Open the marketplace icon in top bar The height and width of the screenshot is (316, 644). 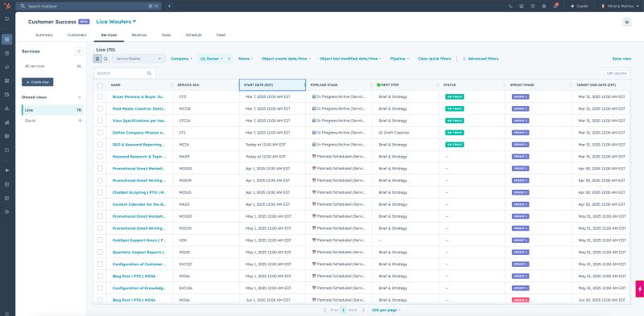click(522, 6)
